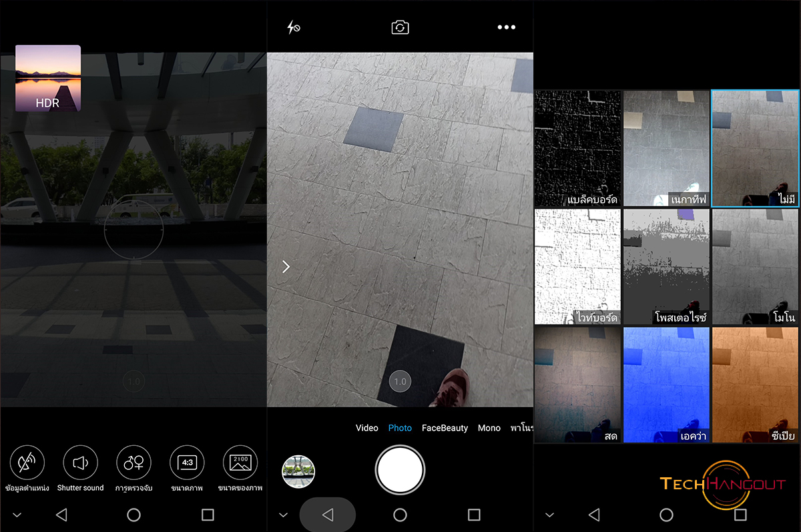Apply the ไวท์บอร์ด (whiteboard) filter
The height and width of the screenshot is (532, 801).
[x=578, y=267]
